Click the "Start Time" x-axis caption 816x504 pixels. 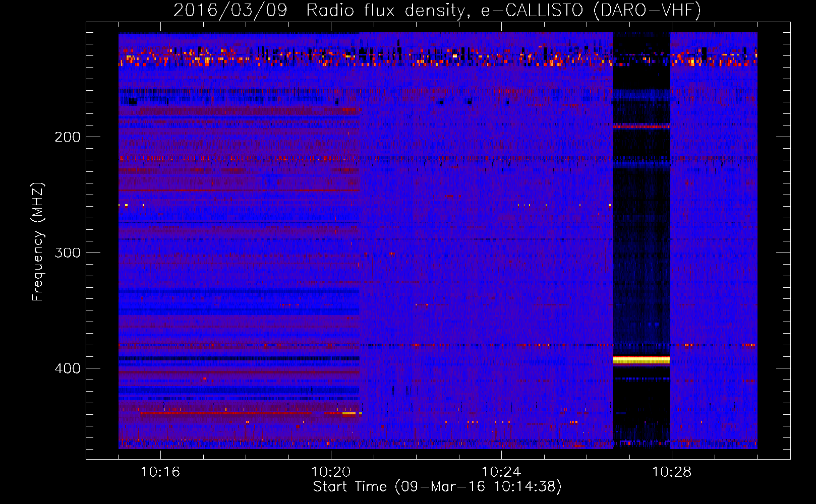point(349,487)
